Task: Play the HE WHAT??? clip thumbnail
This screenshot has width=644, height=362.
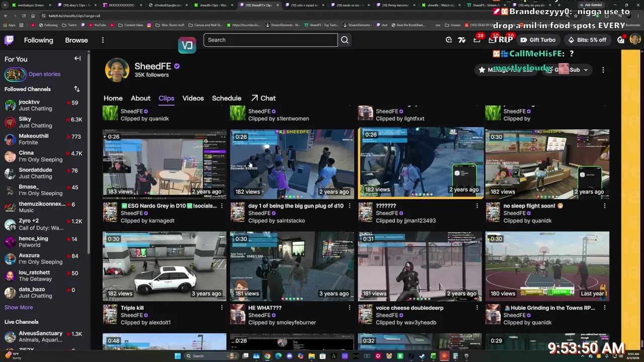Action: tap(292, 266)
